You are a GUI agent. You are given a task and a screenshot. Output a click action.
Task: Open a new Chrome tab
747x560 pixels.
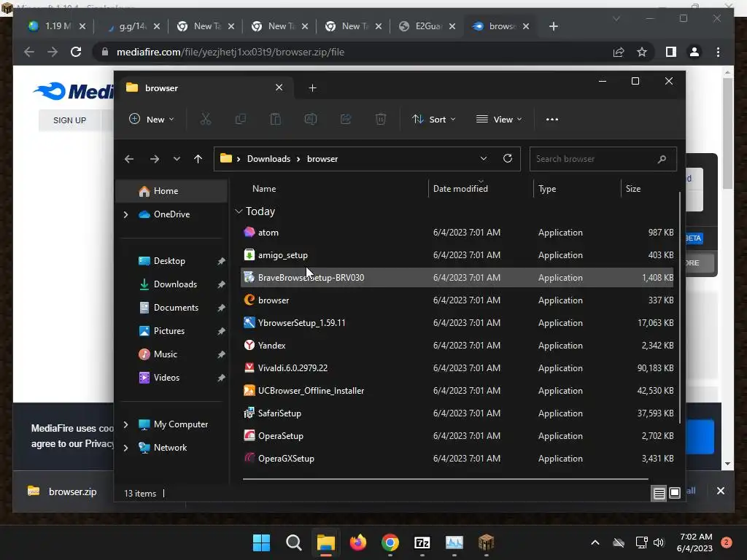click(553, 26)
